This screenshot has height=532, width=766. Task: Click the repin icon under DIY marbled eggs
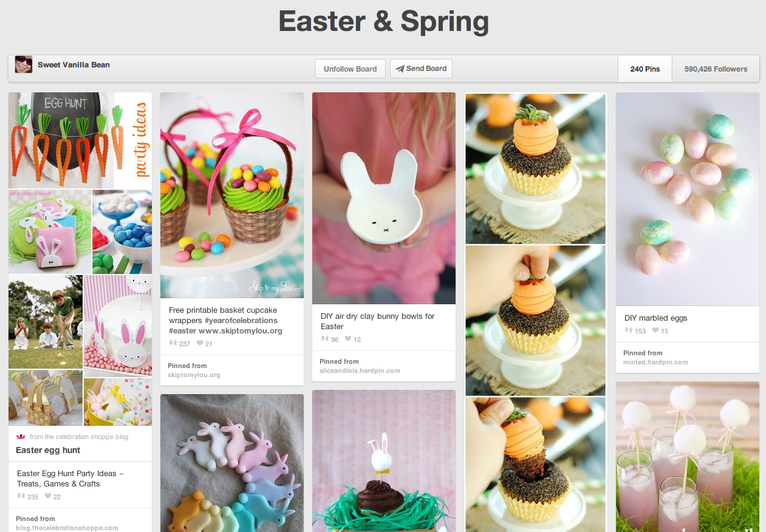(x=628, y=330)
